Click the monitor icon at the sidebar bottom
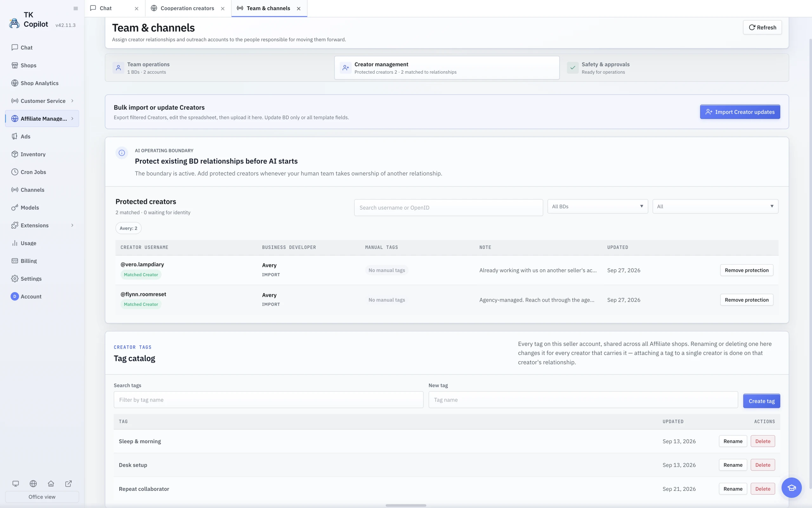This screenshot has width=812, height=508. pyautogui.click(x=16, y=484)
